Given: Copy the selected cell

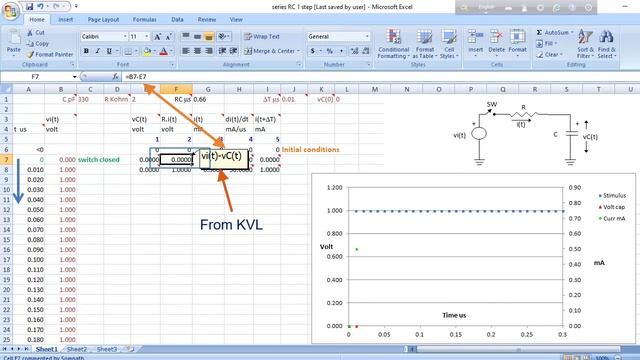Looking at the screenshot, I should click(x=38, y=43).
